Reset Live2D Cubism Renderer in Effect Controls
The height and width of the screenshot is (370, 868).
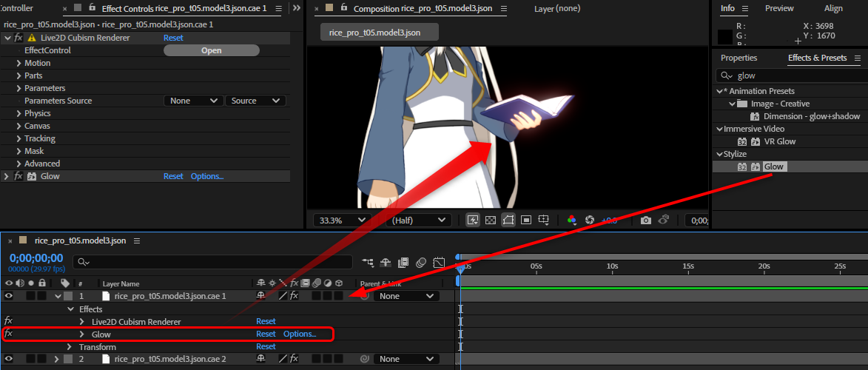tap(173, 38)
